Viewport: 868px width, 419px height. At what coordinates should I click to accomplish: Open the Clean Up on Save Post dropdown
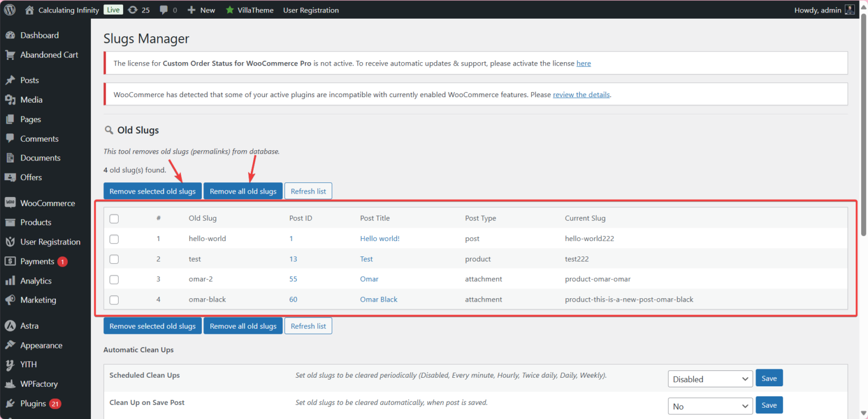(x=710, y=405)
